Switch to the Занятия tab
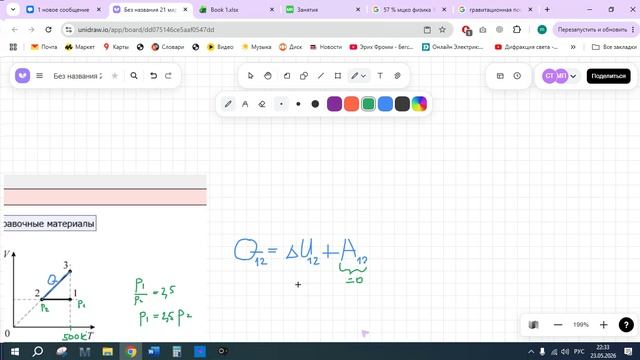The width and height of the screenshot is (640, 360). [x=323, y=9]
